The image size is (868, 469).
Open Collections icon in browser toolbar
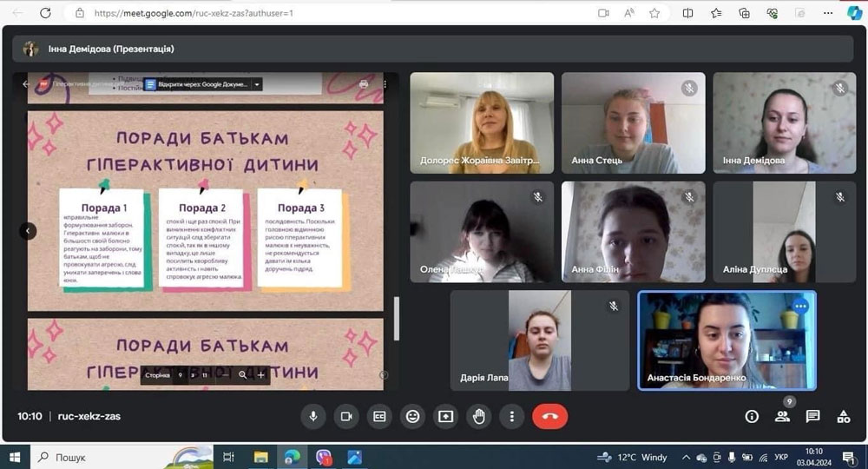point(744,13)
